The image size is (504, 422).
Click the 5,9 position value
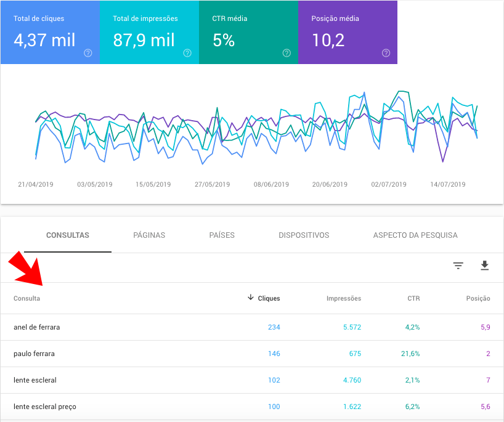[x=486, y=327]
